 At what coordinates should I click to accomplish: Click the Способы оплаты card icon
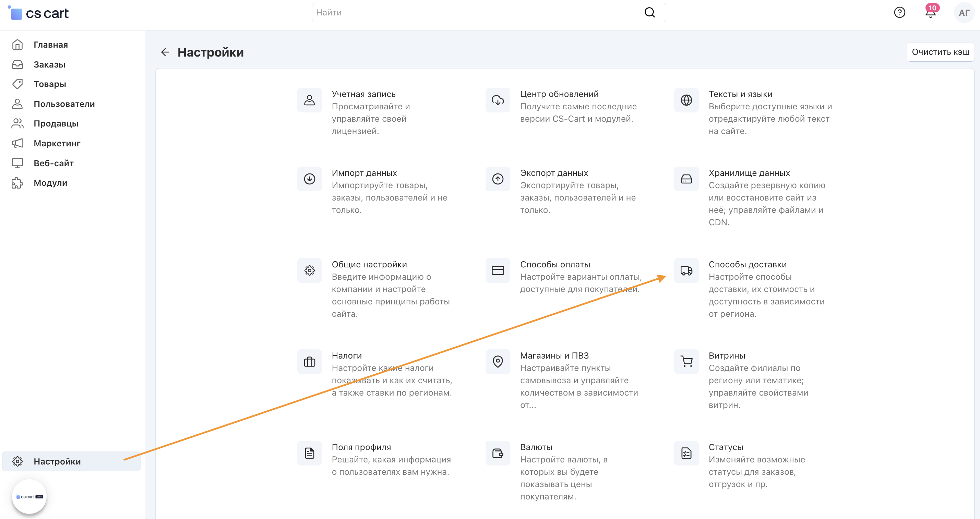point(498,270)
